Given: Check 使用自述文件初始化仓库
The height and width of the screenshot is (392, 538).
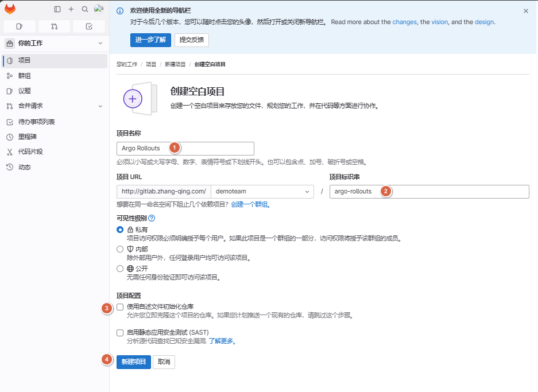Looking at the screenshot, I should (x=120, y=307).
